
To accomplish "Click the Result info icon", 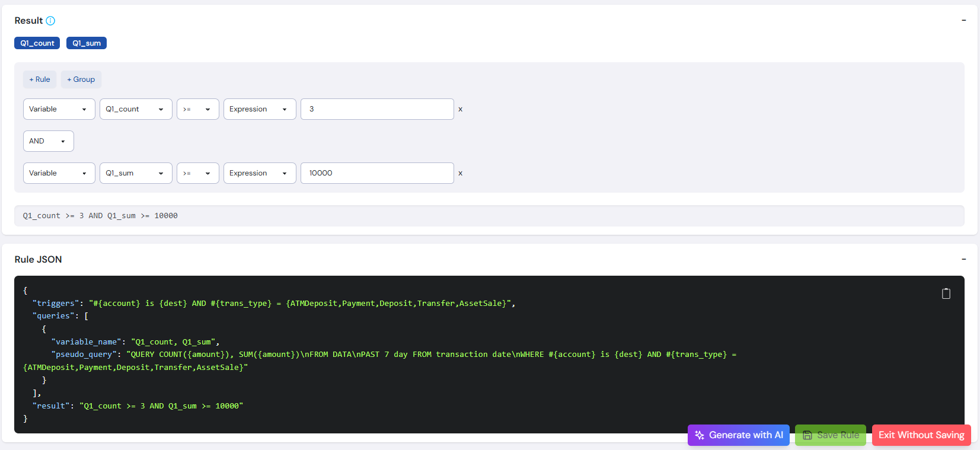I will pyautogui.click(x=50, y=21).
